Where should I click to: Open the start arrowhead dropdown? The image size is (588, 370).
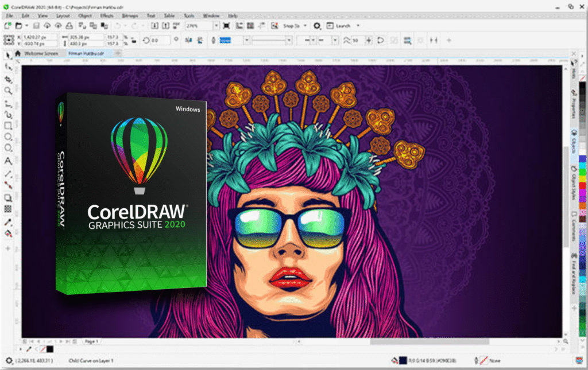coord(313,40)
